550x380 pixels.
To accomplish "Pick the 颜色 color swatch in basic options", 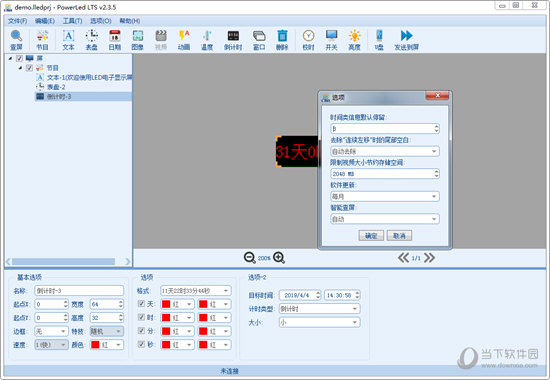I will (x=107, y=345).
